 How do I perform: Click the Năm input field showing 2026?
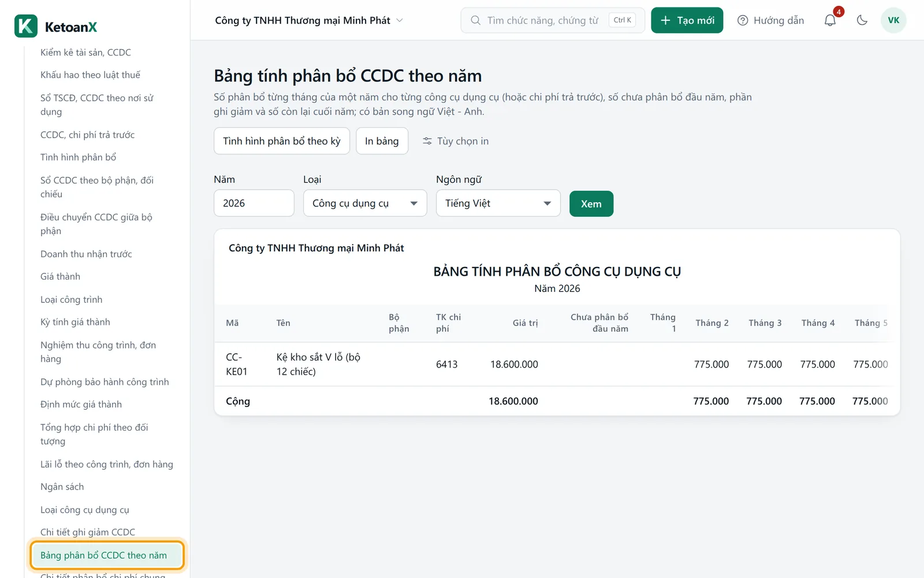(x=254, y=203)
